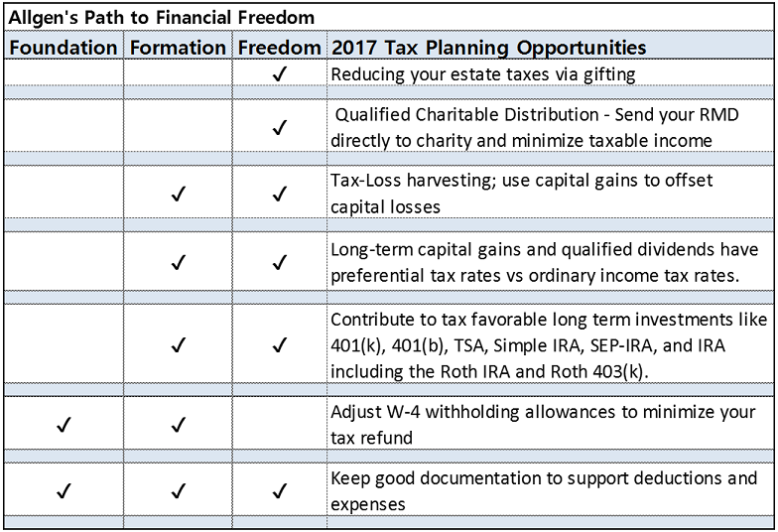Click the 2017 Tax Planning Opportunities header

coord(488,48)
